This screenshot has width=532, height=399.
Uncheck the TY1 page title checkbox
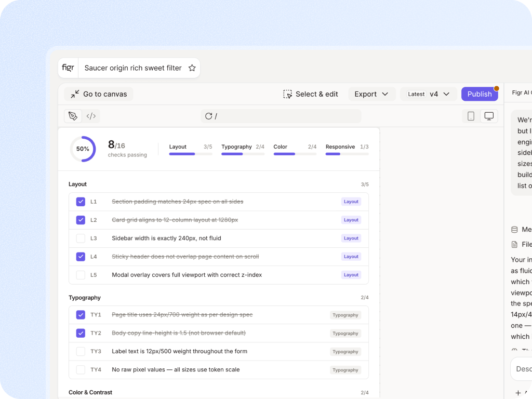pos(81,315)
